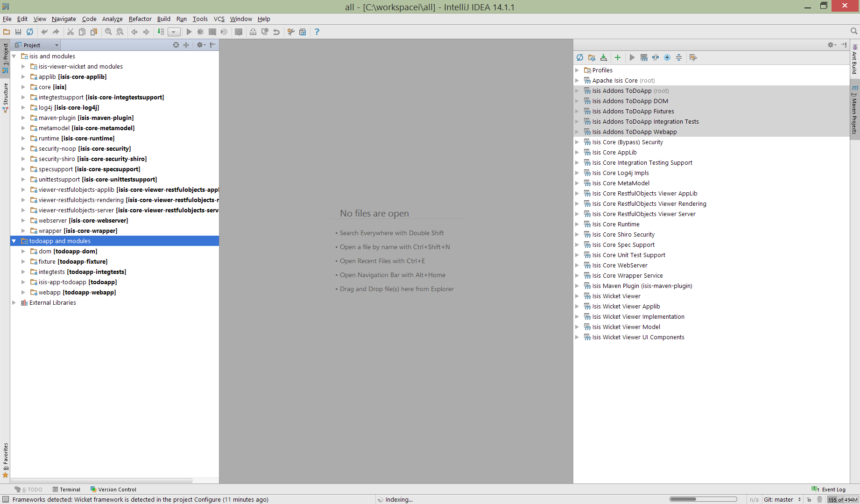Click Scroll from Source target icon
This screenshot has width=860, height=504.
point(176,45)
